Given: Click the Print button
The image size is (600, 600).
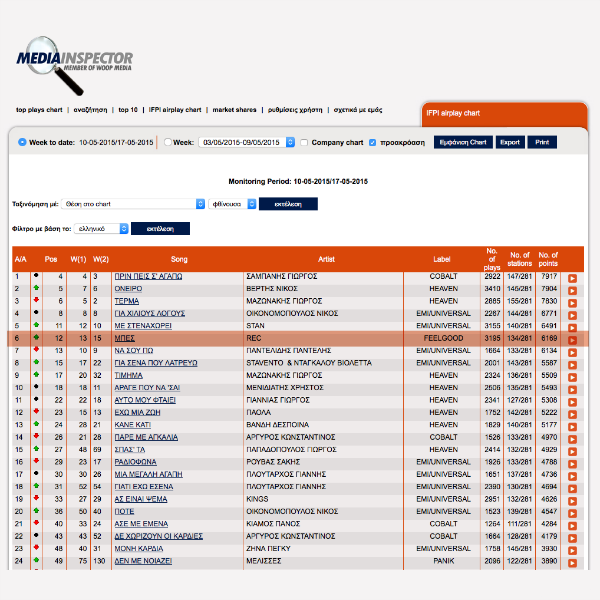Looking at the screenshot, I should point(541,143).
